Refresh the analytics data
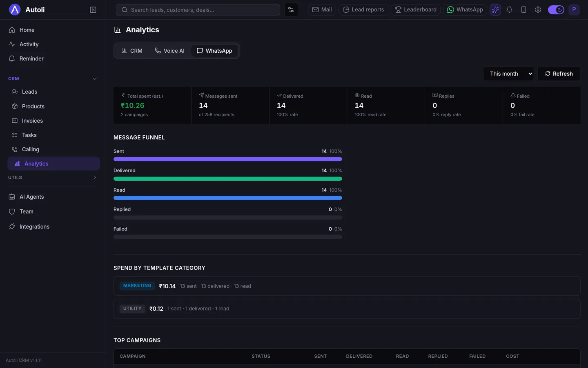The width and height of the screenshot is (588, 368). 559,74
